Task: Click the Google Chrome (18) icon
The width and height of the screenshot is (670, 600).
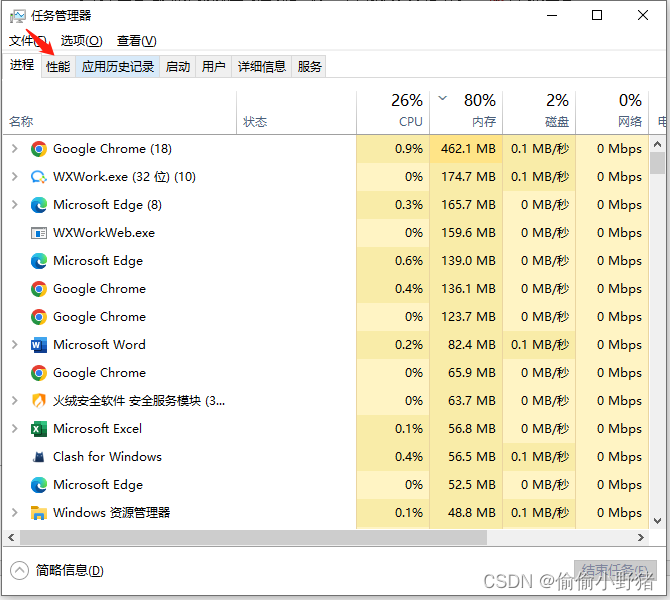Action: (39, 149)
